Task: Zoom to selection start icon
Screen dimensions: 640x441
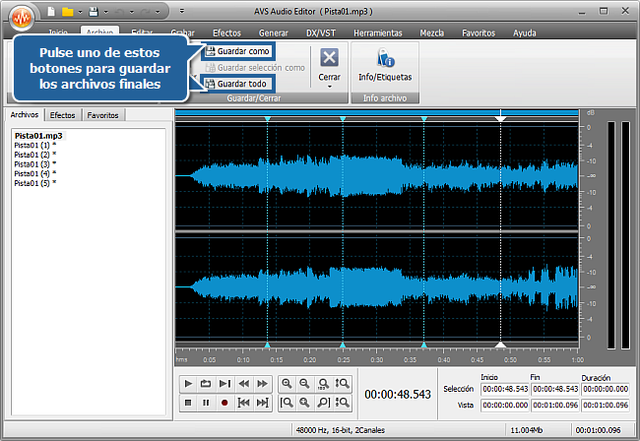Action: pos(287,403)
